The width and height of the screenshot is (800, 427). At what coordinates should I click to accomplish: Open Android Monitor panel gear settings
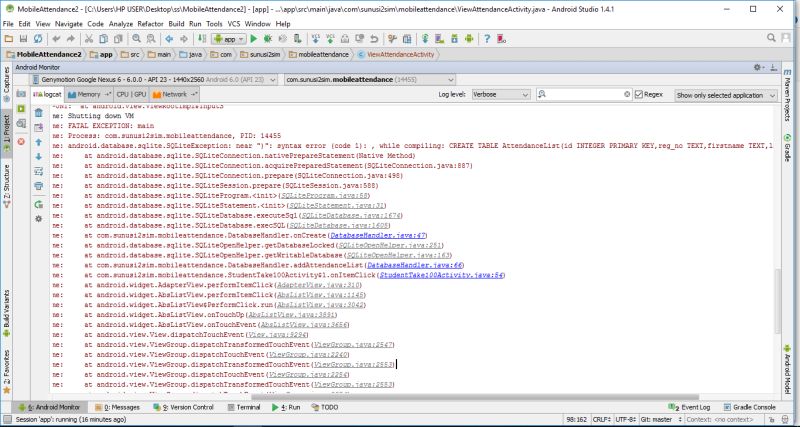pyautogui.click(x=758, y=67)
